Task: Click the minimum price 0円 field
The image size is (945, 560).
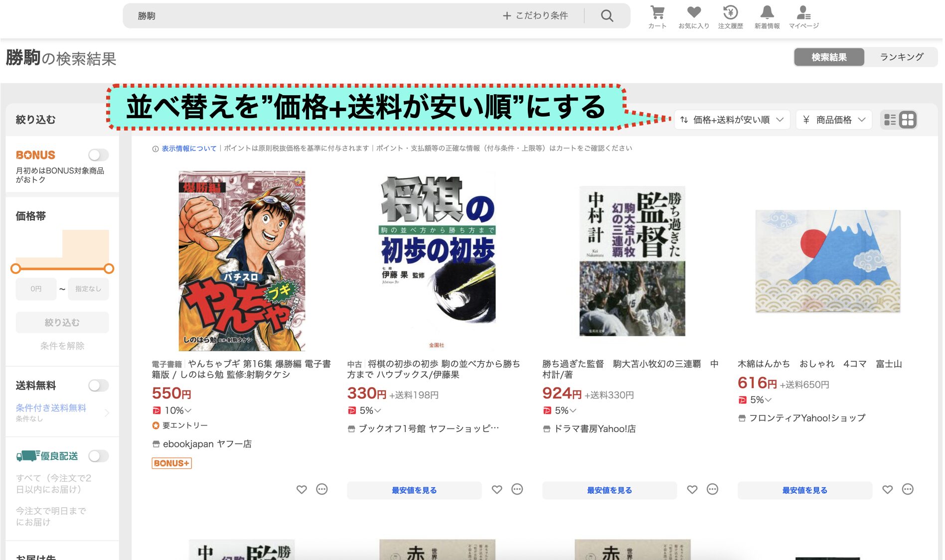Action: [x=36, y=289]
